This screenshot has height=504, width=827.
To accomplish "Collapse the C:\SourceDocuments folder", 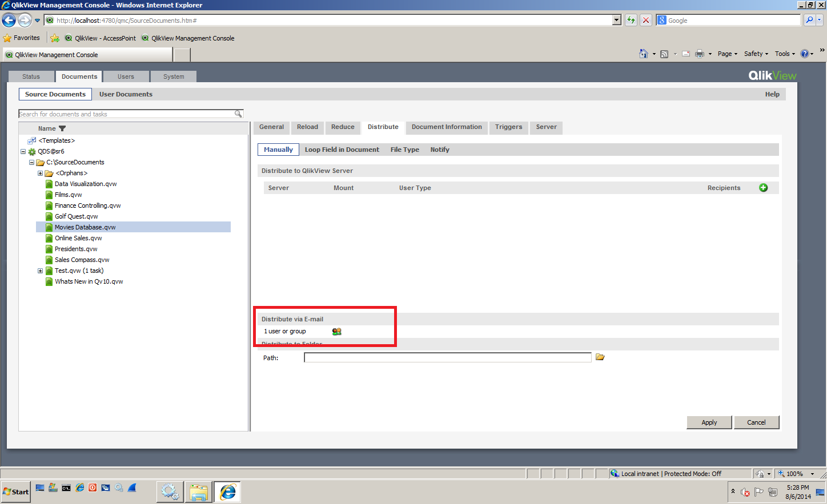I will [x=32, y=162].
